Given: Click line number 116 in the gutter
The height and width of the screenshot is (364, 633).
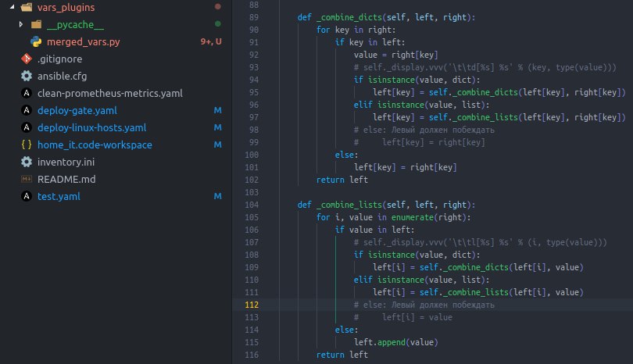Looking at the screenshot, I should tap(252, 355).
